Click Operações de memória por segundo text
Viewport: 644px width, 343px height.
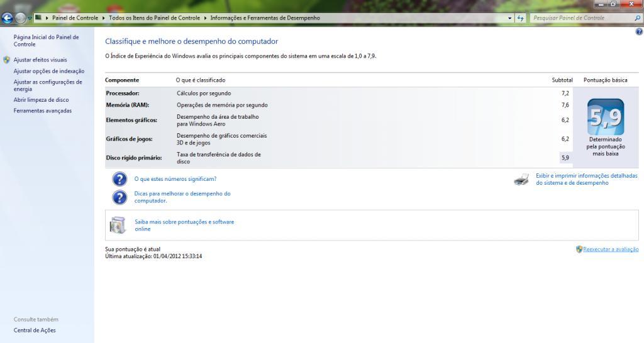pos(222,105)
